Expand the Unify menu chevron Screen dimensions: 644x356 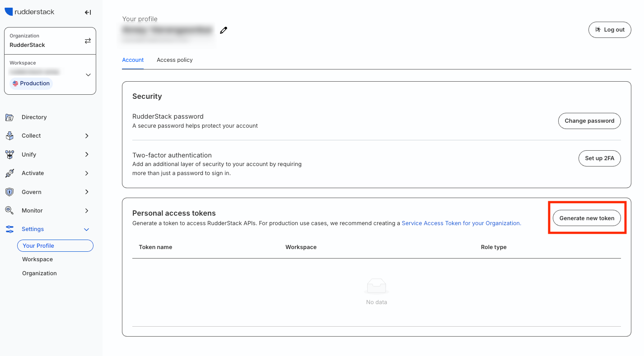87,155
